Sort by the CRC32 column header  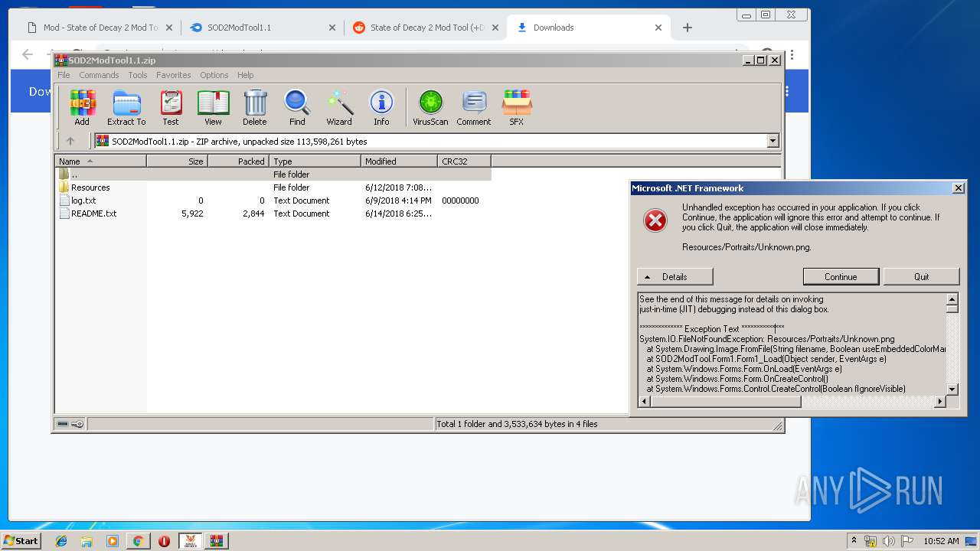tap(464, 161)
